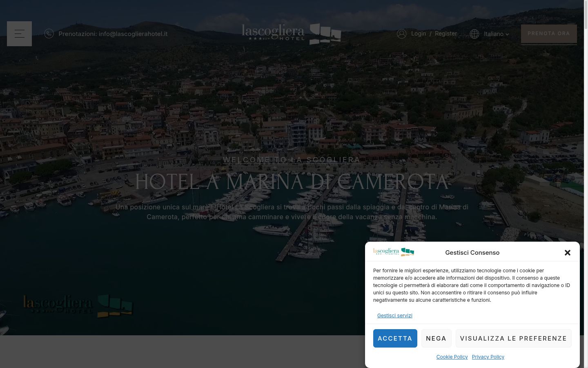The image size is (588, 368).
Task: Click the La Scogliera logo over the hero image
Action: pos(78,305)
